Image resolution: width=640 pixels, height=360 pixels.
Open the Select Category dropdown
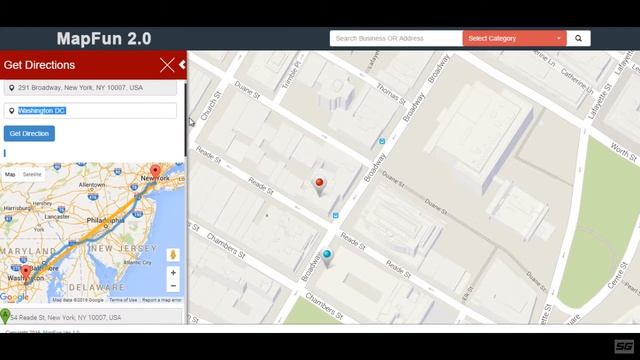(514, 38)
